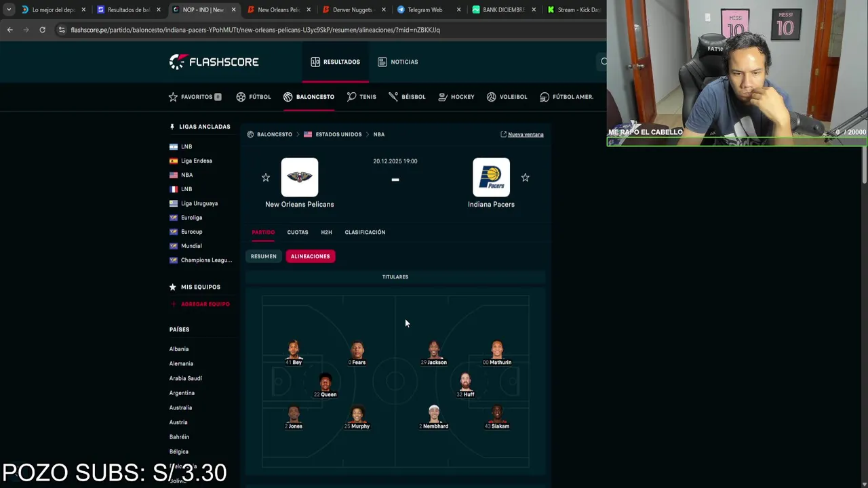Click player Fears on court
This screenshot has height=488, width=868.
tap(357, 353)
